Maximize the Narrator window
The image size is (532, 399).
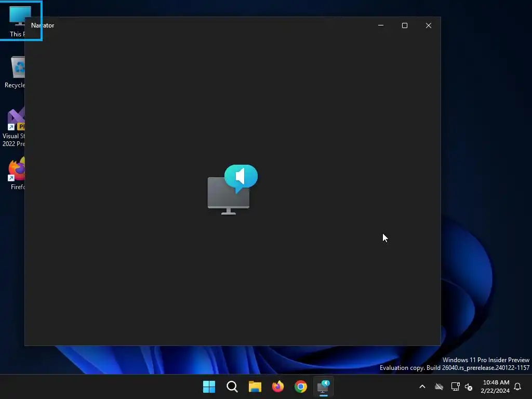pyautogui.click(x=404, y=25)
